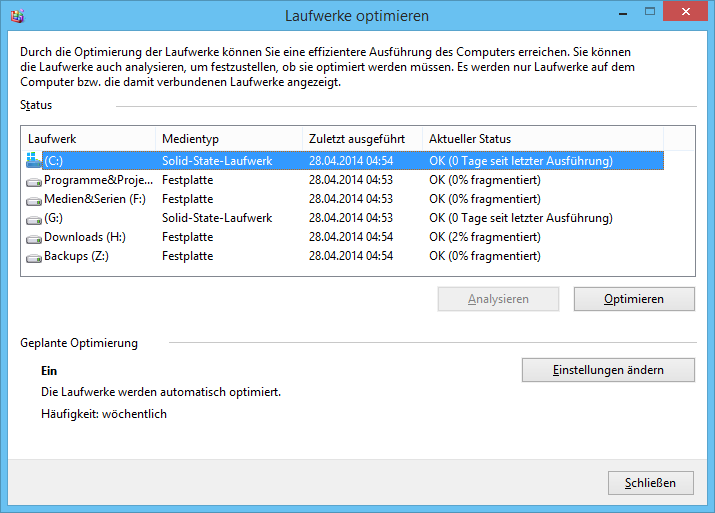Click the Optimieren button

pyautogui.click(x=633, y=299)
